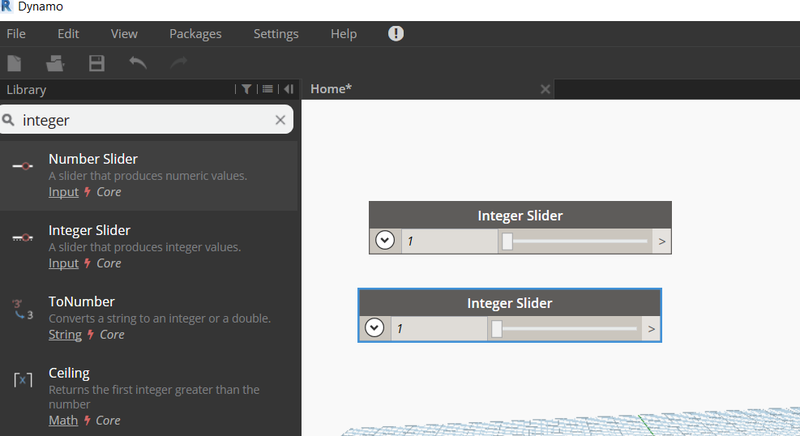Click the Open folder toolbar icon
Image resolution: width=800 pixels, height=436 pixels.
(x=55, y=64)
